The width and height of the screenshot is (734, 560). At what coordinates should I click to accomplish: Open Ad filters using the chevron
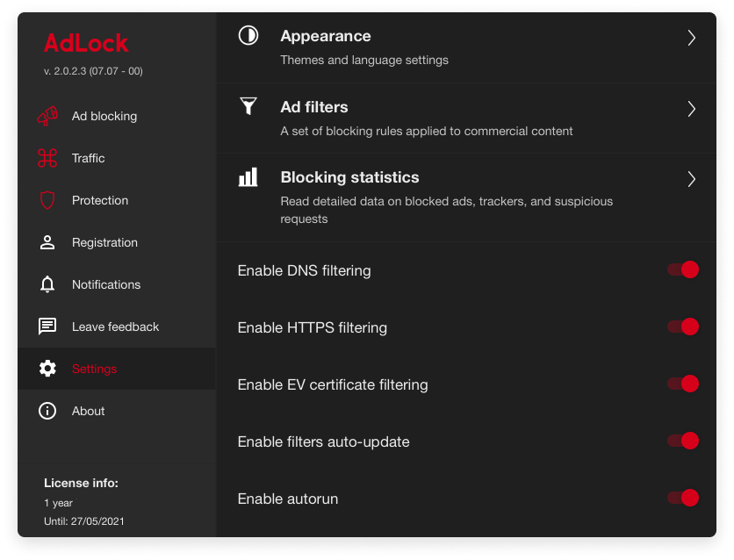pyautogui.click(x=691, y=109)
